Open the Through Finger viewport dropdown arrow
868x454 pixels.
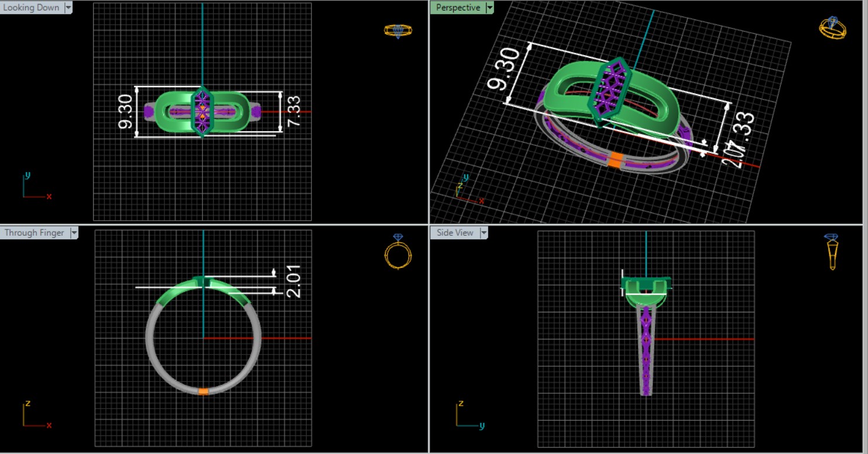[x=74, y=233]
